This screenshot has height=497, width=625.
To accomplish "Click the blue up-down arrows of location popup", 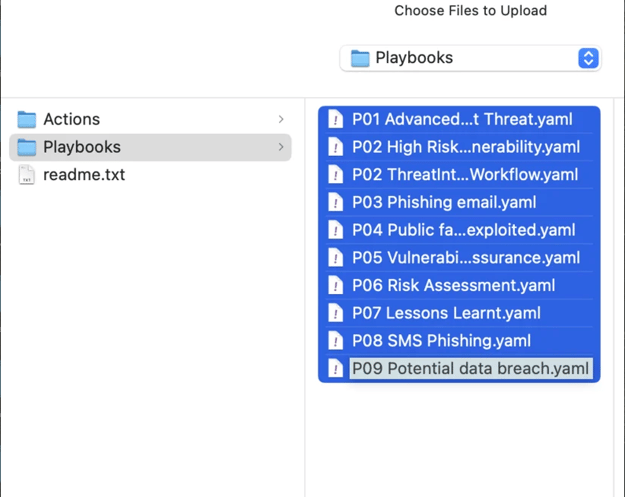I will point(588,58).
